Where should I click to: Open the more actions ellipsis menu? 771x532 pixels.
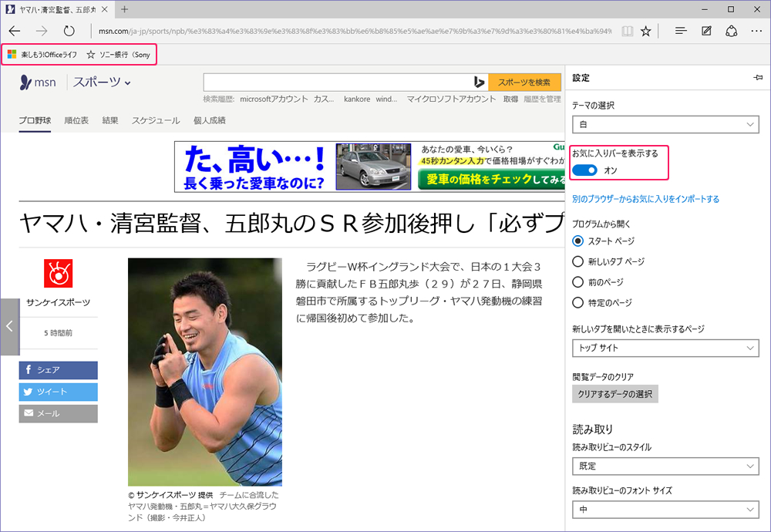point(757,31)
